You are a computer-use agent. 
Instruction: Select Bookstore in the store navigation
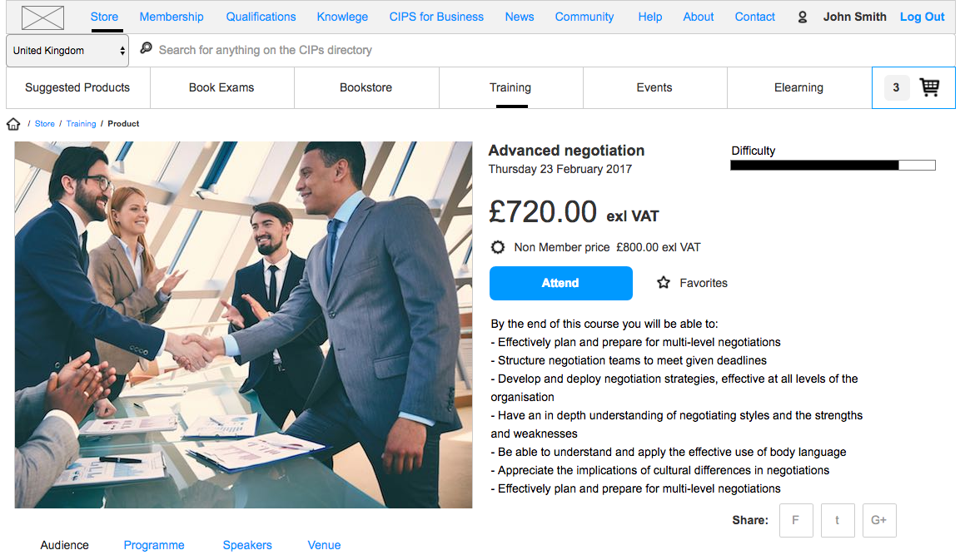pyautogui.click(x=366, y=87)
